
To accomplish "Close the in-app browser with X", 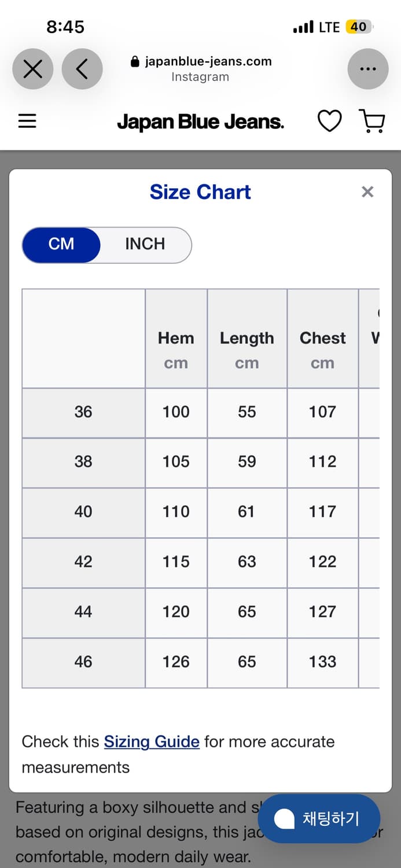I will coord(32,69).
